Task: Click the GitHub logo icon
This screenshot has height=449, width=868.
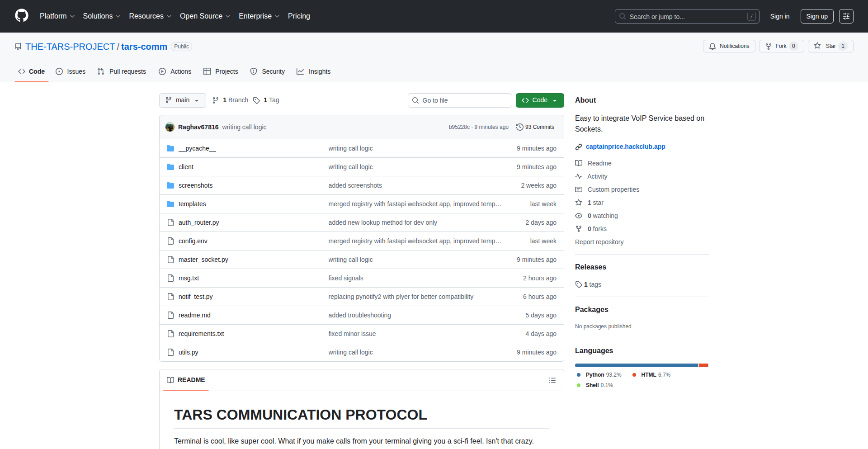Action: (x=21, y=16)
